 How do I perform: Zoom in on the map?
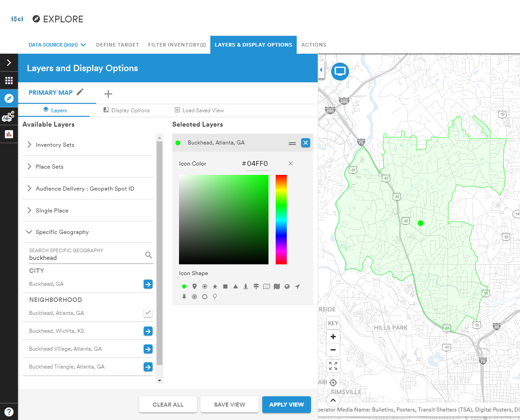coord(333,337)
